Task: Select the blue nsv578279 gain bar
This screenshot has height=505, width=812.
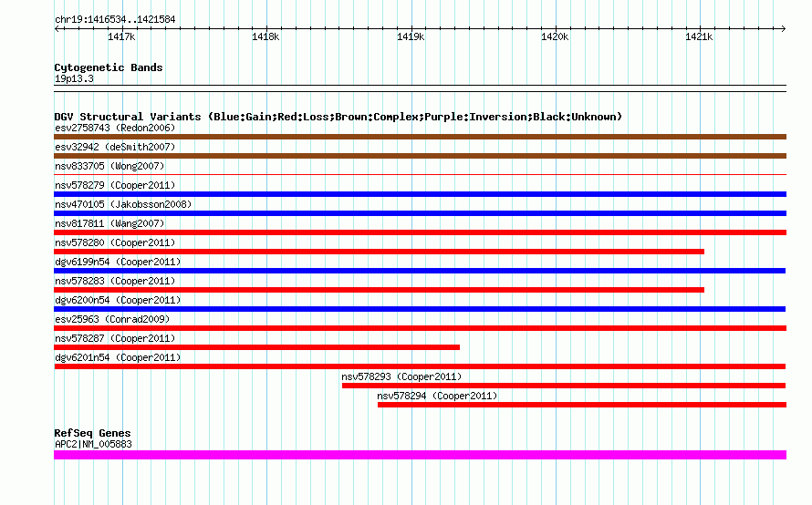Action: click(x=420, y=194)
